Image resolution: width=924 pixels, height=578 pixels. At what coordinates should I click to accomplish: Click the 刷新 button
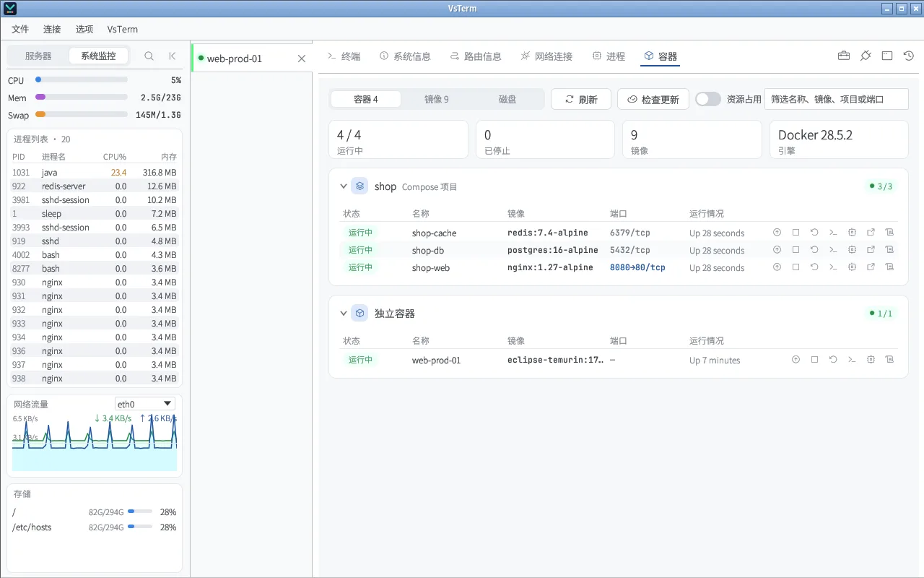[581, 99]
